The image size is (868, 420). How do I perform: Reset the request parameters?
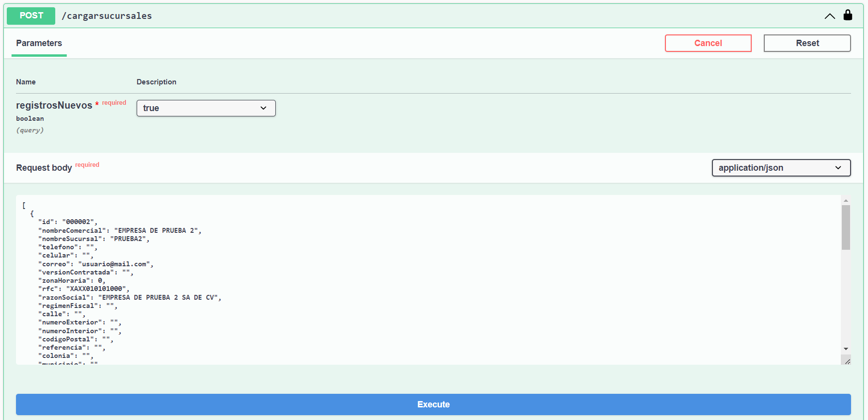click(807, 43)
